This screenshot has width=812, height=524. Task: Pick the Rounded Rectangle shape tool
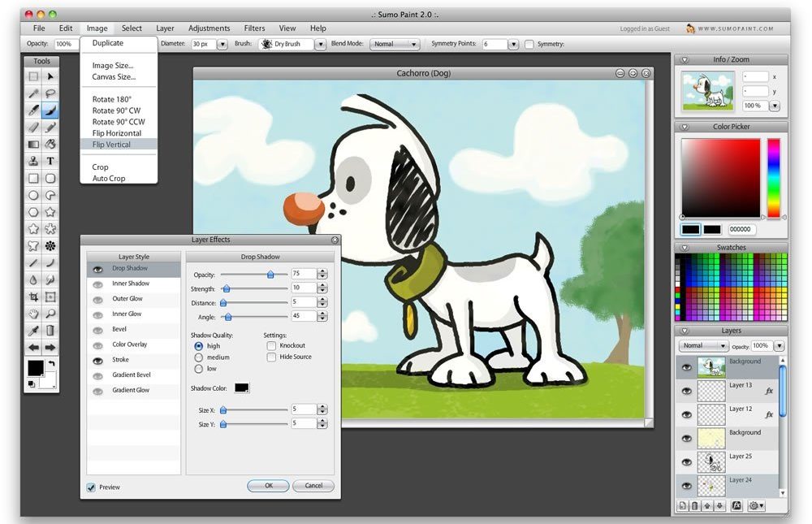click(x=50, y=178)
